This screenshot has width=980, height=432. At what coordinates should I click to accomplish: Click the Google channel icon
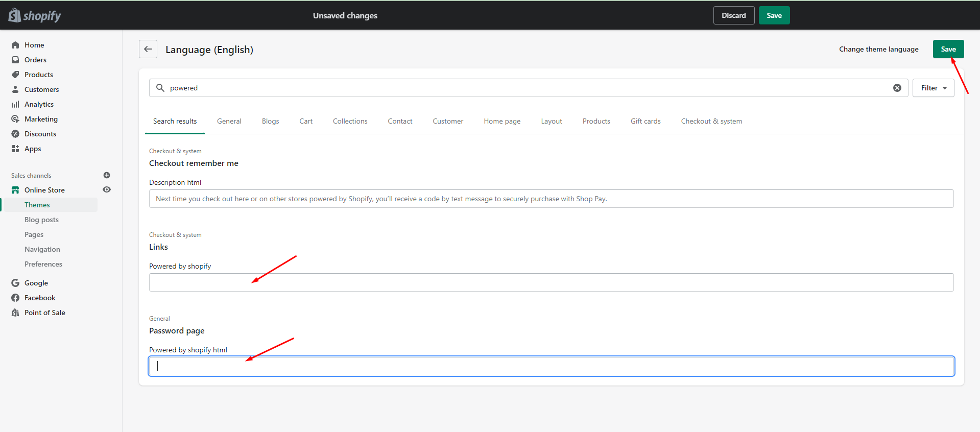[x=15, y=283]
